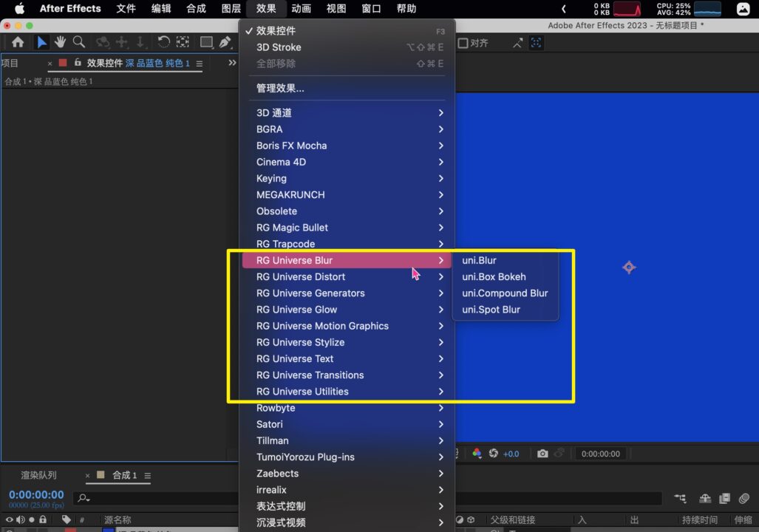Choose uni.Box Bokeh from submenu
Image resolution: width=759 pixels, height=532 pixels.
[494, 277]
